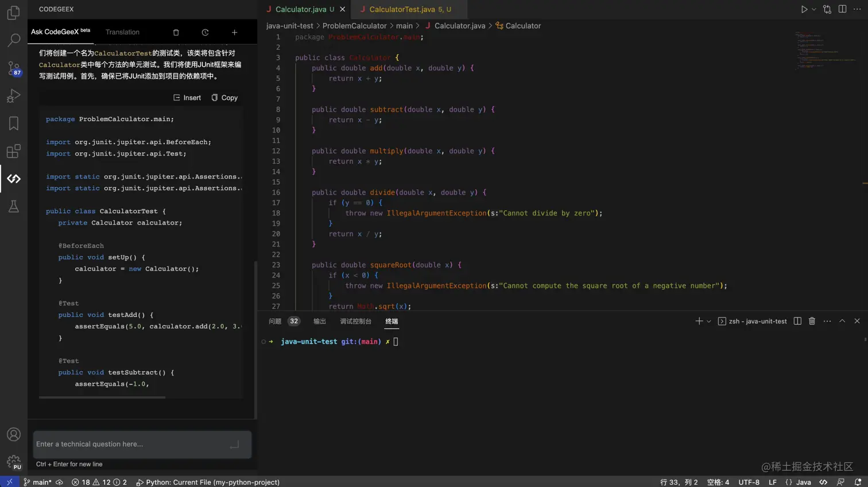
Task: Open ProblemCalculator breadcrumb
Action: tap(354, 26)
